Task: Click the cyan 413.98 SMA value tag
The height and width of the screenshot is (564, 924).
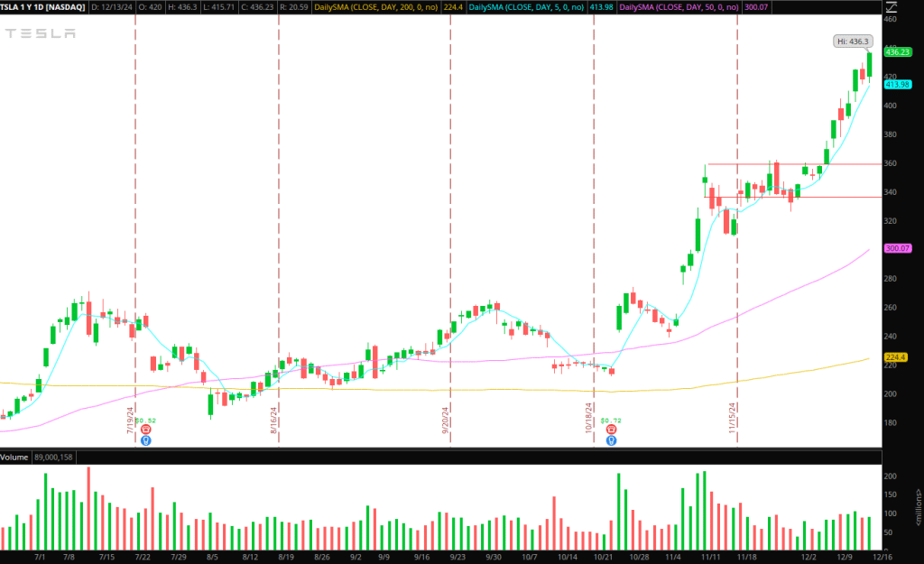Action: point(896,84)
